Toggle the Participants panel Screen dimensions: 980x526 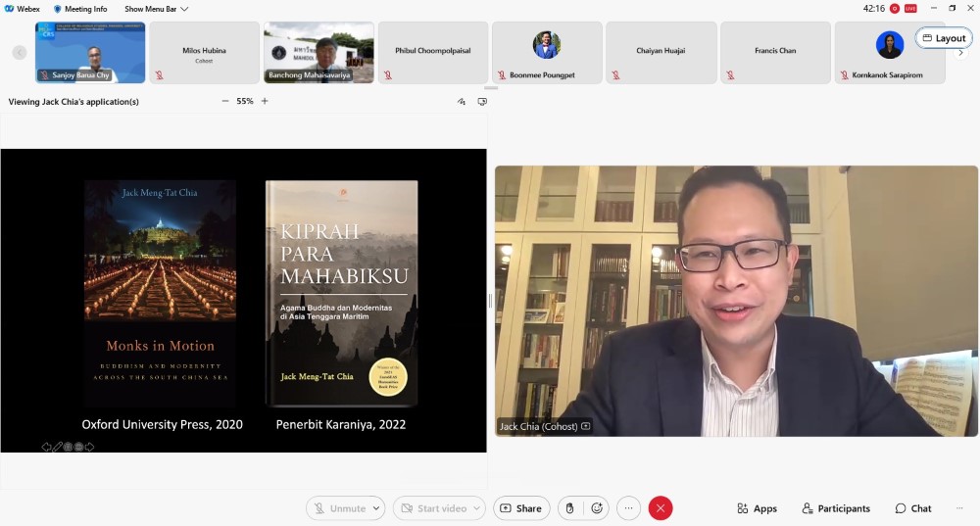click(x=836, y=508)
